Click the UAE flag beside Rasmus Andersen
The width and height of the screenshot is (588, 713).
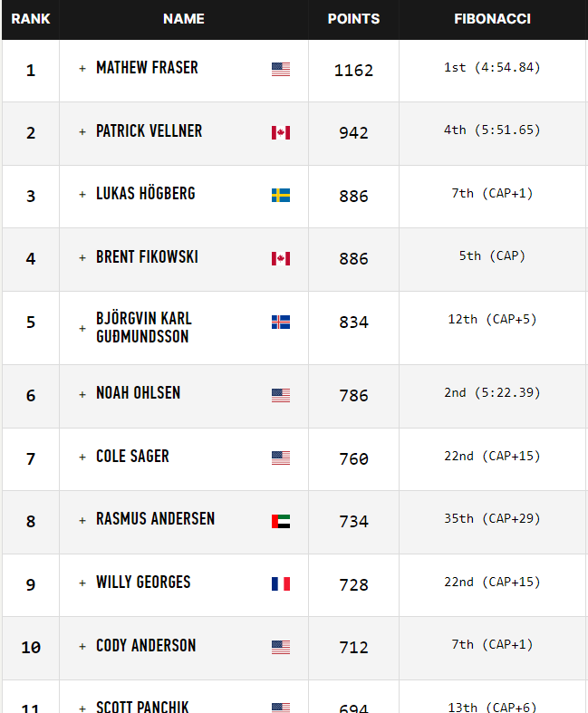coord(281,521)
